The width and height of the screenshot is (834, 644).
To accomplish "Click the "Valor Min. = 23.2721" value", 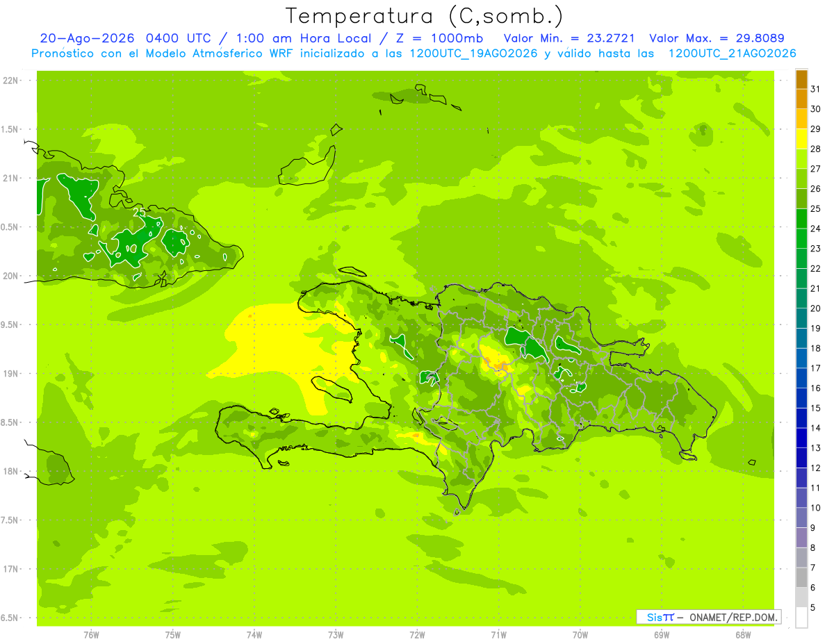I will (569, 38).
